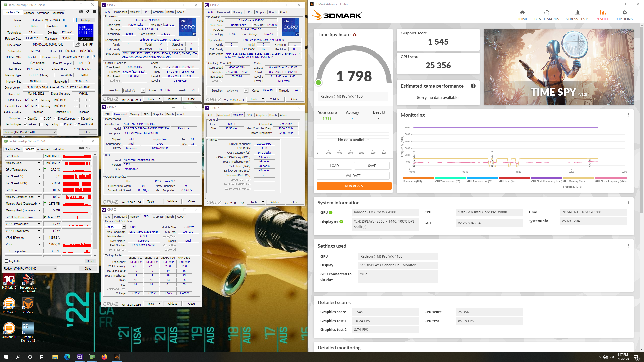Switch to Advanced tab in top GPU-Z
644x362 pixels.
click(43, 13)
